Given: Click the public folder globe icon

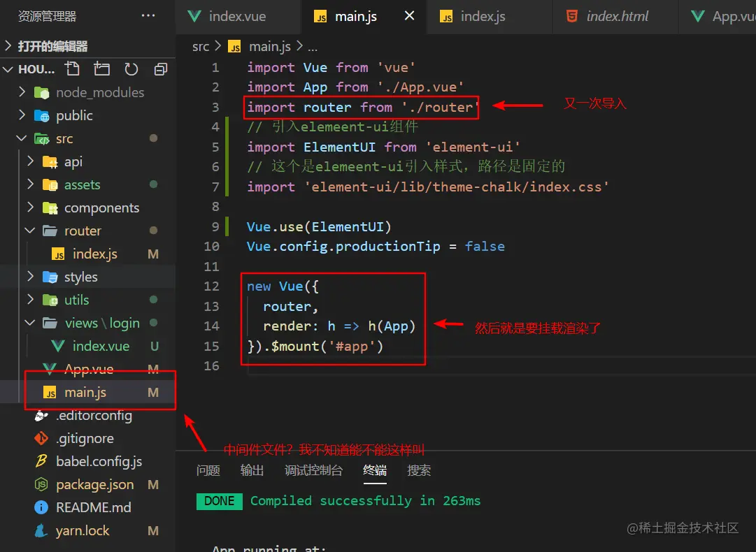Looking at the screenshot, I should [x=42, y=115].
